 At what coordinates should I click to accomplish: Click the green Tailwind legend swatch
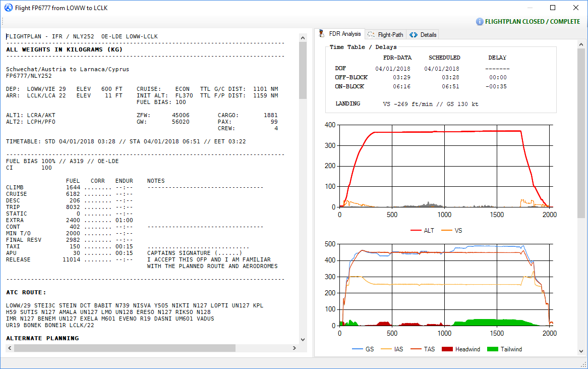click(x=492, y=349)
